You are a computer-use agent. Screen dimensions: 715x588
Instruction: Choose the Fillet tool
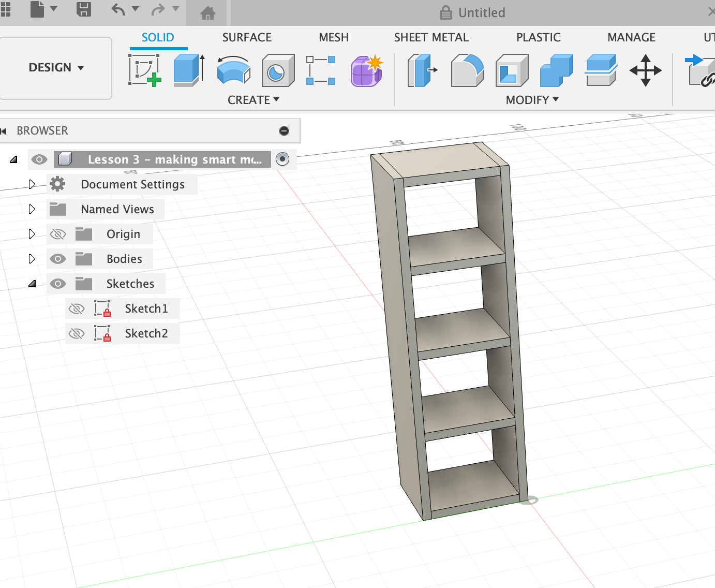(x=467, y=70)
